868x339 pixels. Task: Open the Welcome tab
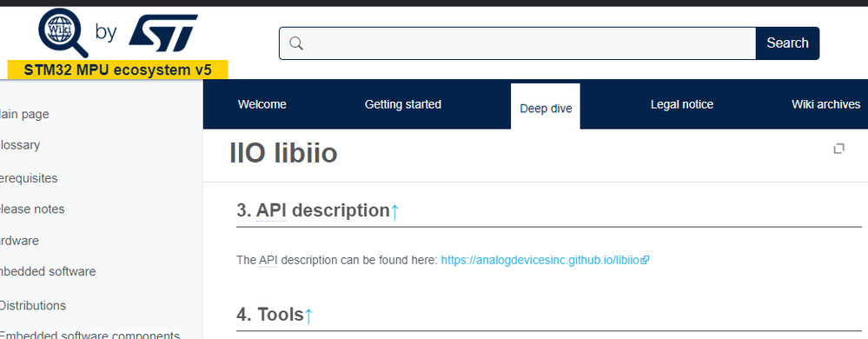262,104
